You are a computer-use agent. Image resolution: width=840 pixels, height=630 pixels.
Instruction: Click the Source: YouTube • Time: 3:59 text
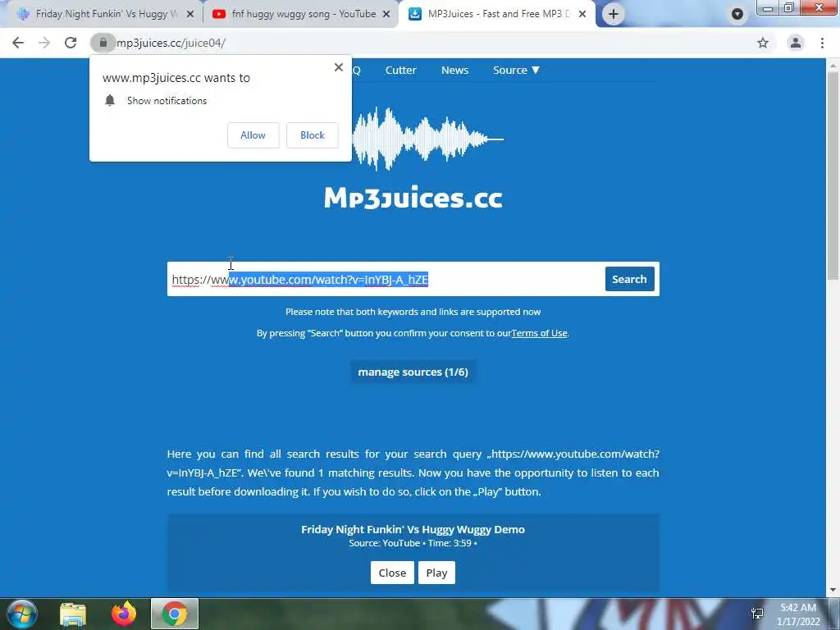tap(413, 543)
